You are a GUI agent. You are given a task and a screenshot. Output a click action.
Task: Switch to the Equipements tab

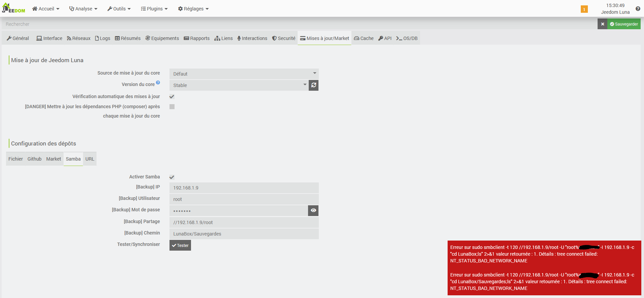click(162, 38)
